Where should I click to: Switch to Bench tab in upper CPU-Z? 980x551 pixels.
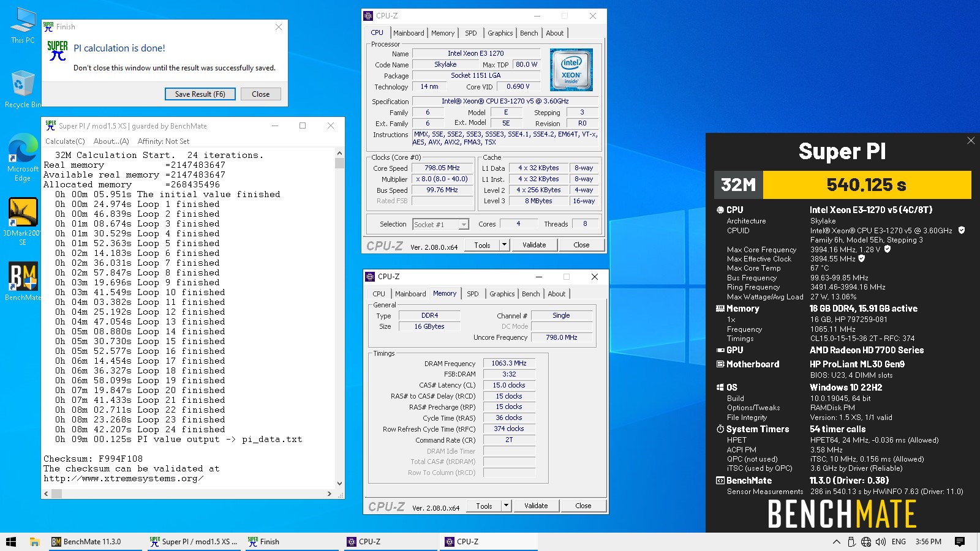pos(529,33)
